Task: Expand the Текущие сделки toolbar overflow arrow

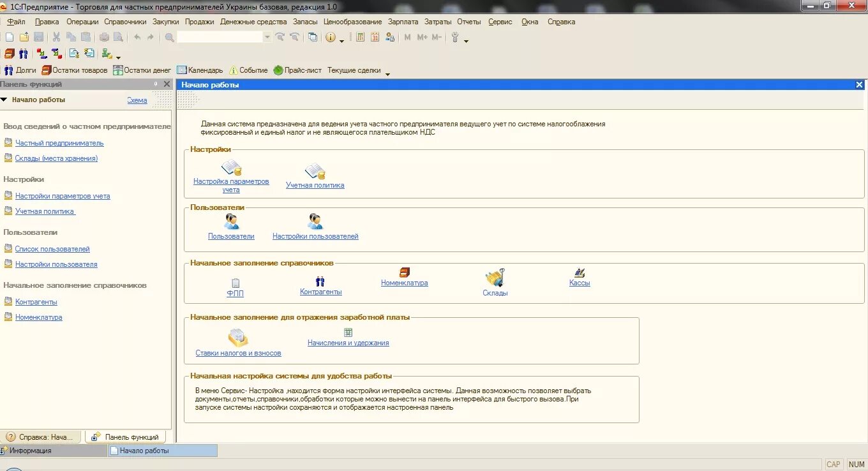Action: 387,73
